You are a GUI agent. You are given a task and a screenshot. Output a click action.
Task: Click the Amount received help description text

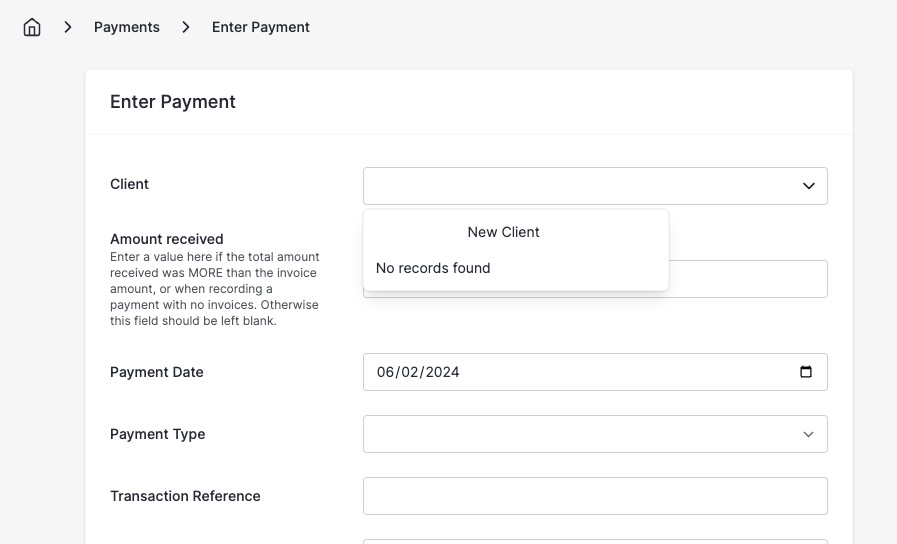pos(215,289)
